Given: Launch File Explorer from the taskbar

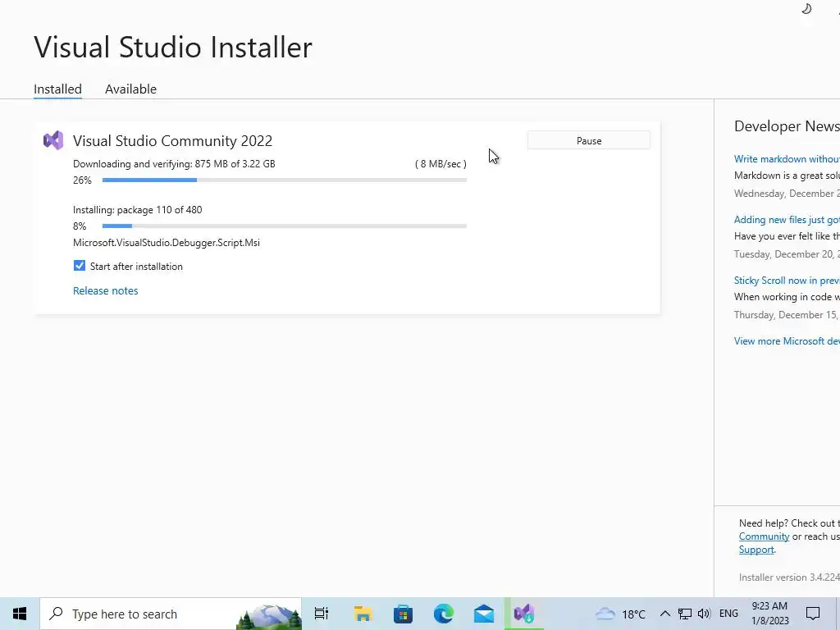Looking at the screenshot, I should coord(363,614).
